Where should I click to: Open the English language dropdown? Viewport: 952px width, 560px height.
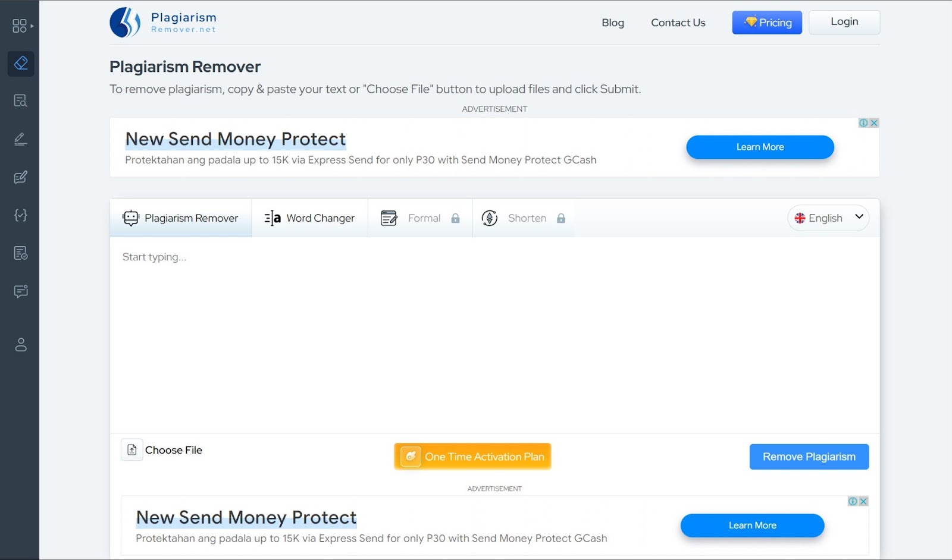point(828,218)
